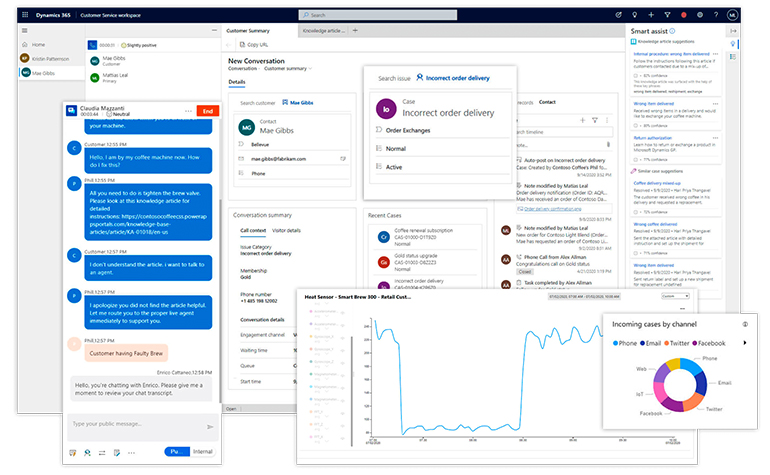770x475 pixels.
Task: Open ellipsis on 'Return authorization' article card
Action: click(x=715, y=138)
